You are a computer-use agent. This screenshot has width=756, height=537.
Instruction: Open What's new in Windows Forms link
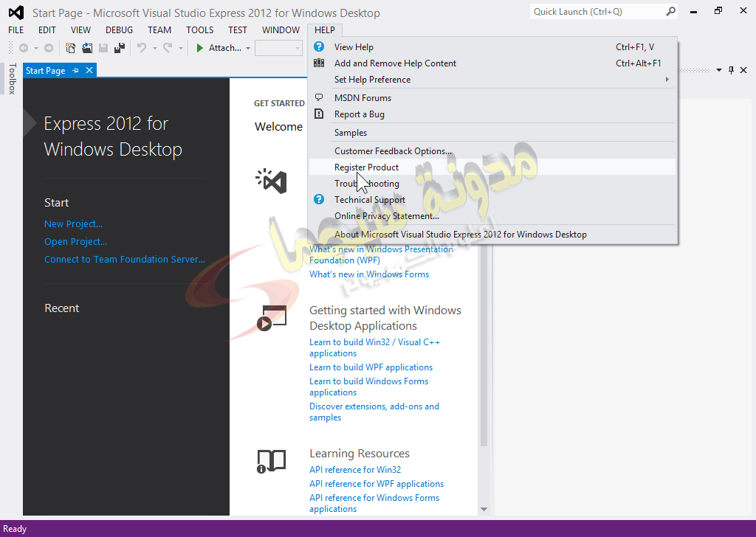coord(369,274)
